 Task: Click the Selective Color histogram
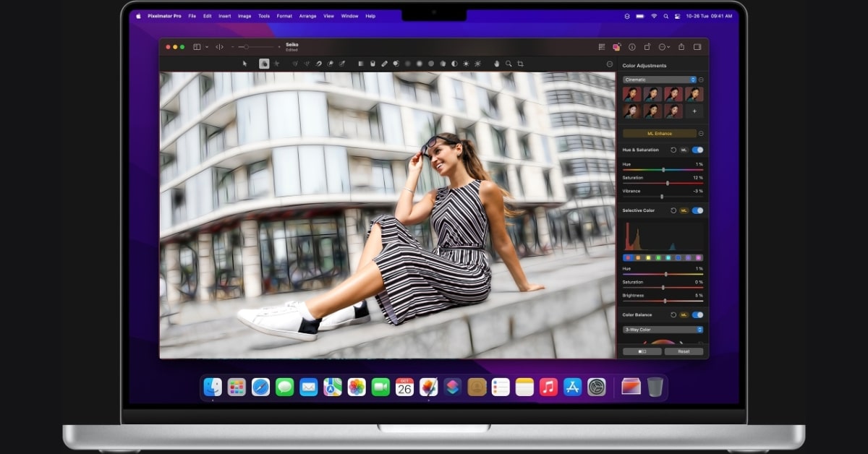(663, 236)
